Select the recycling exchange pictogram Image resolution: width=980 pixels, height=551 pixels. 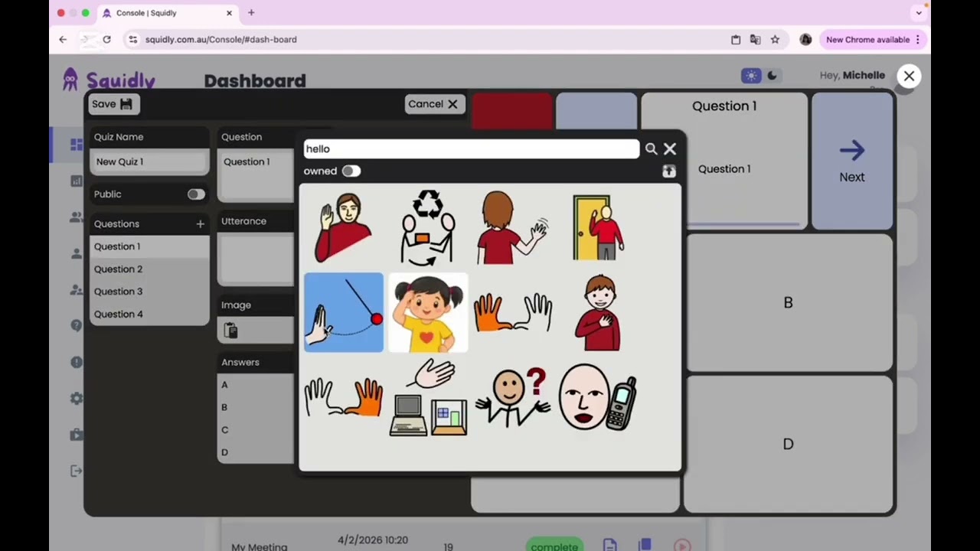428,227
